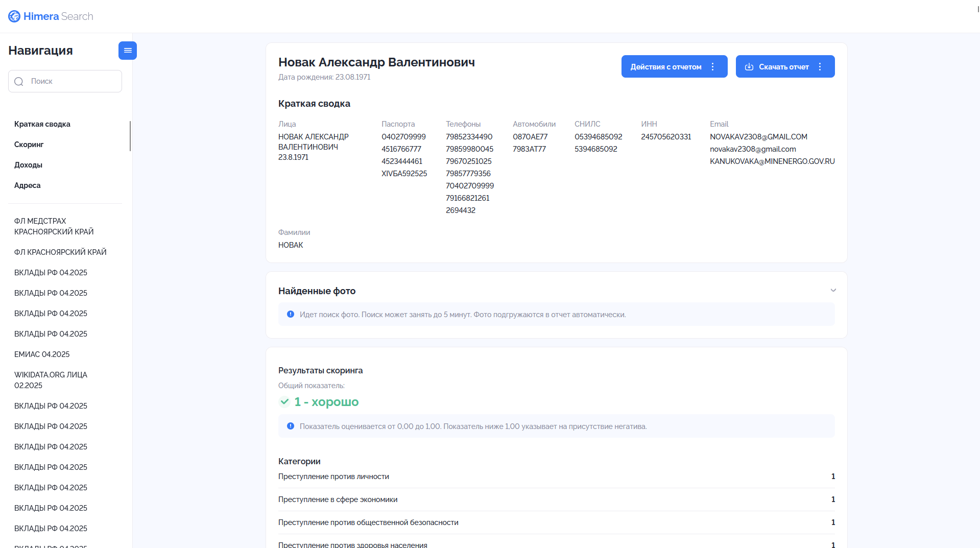Click Скачать отчет button
The width and height of the screenshot is (980, 548).
coord(785,66)
